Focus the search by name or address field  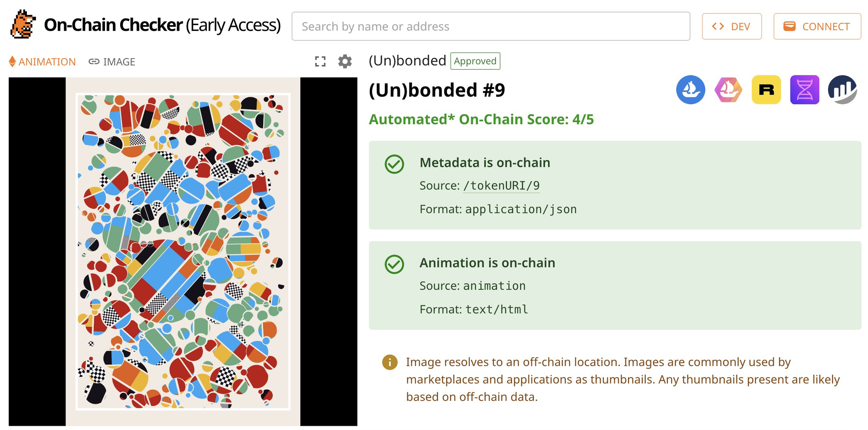(490, 26)
